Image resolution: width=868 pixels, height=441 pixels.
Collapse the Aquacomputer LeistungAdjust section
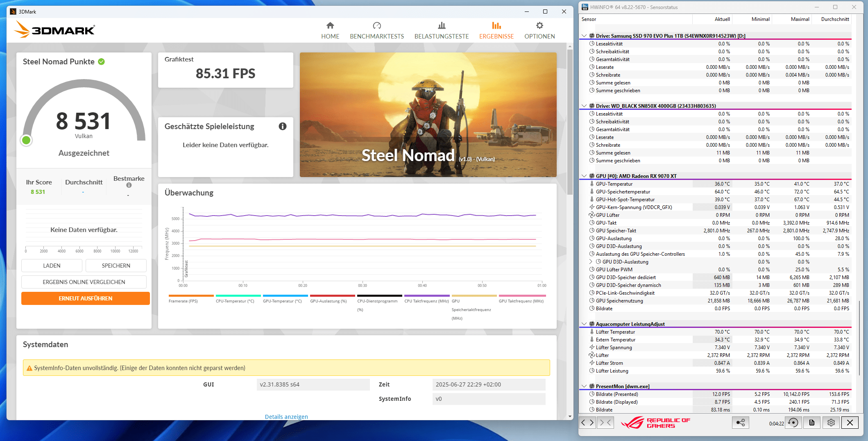(x=584, y=324)
